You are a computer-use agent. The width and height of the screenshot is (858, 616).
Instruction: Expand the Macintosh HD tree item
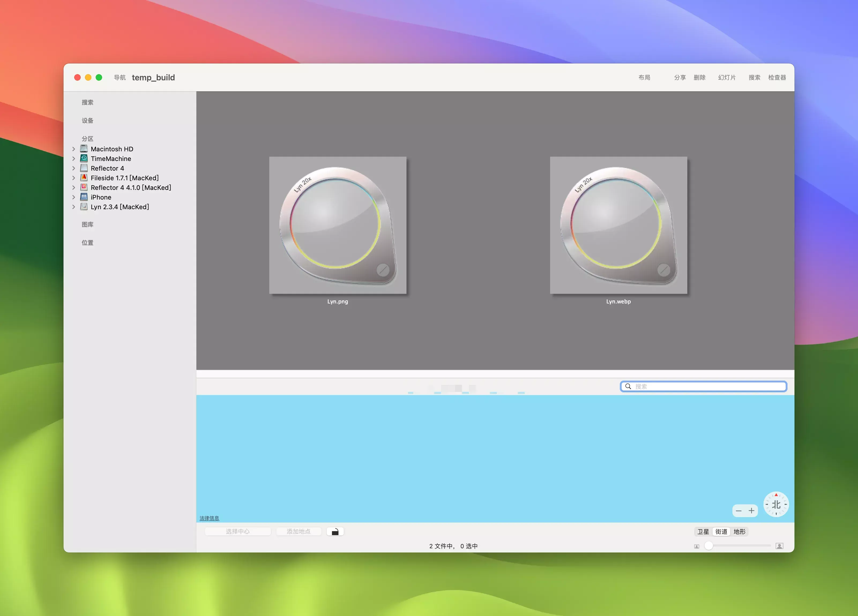pyautogui.click(x=74, y=149)
